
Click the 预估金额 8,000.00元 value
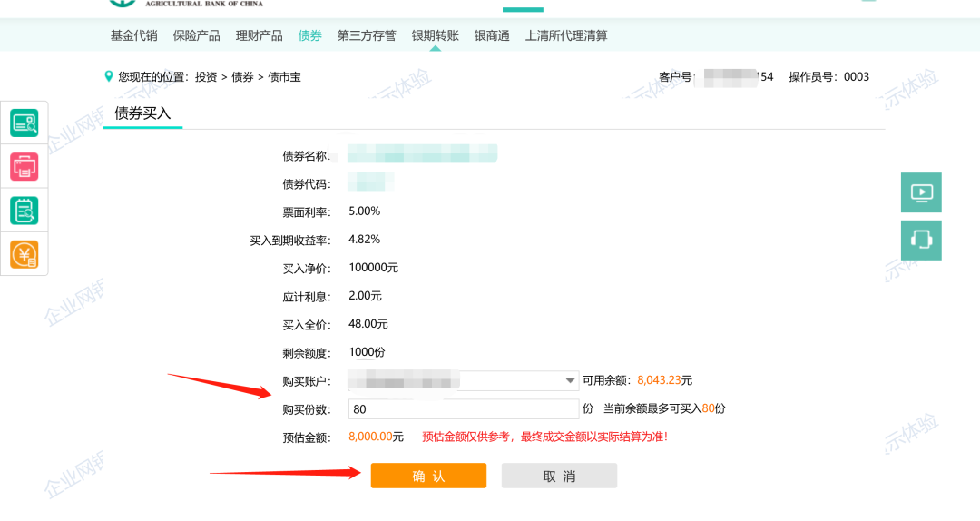point(377,437)
